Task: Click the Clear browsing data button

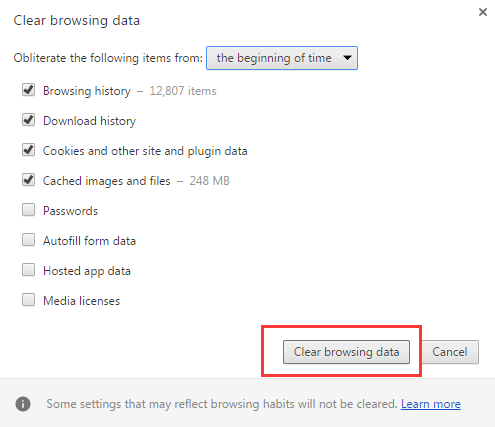Action: [346, 352]
